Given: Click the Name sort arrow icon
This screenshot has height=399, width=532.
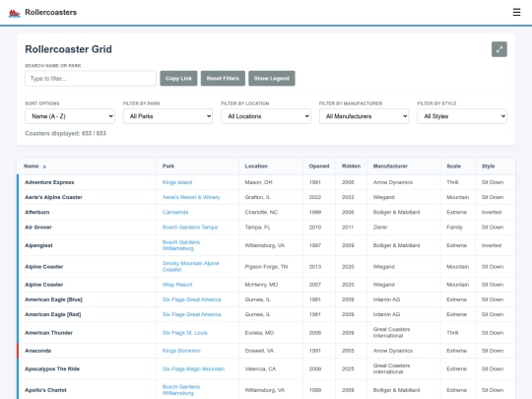Looking at the screenshot, I should [x=44, y=166].
